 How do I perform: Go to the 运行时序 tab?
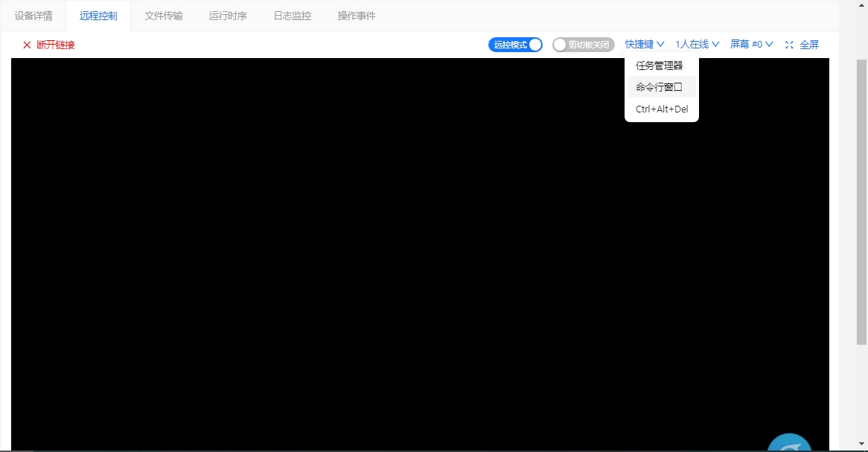[228, 16]
